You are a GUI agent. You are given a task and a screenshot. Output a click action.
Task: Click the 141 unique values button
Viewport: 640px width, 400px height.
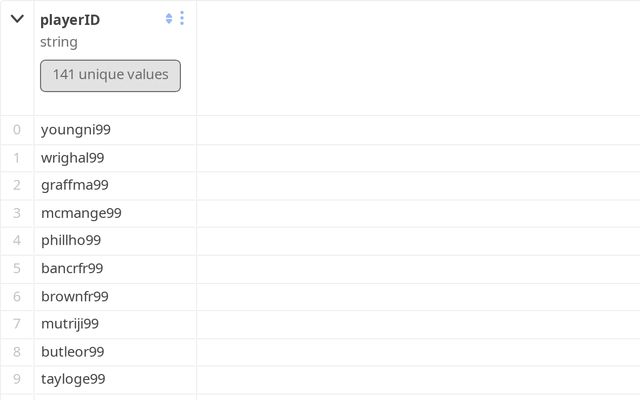(x=110, y=75)
